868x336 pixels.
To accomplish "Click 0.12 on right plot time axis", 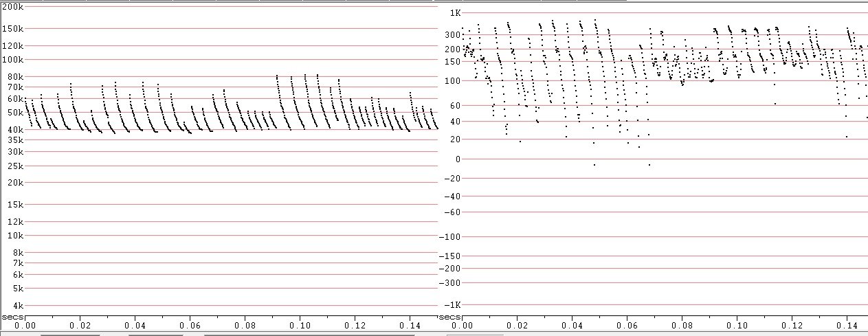I will pyautogui.click(x=792, y=326).
